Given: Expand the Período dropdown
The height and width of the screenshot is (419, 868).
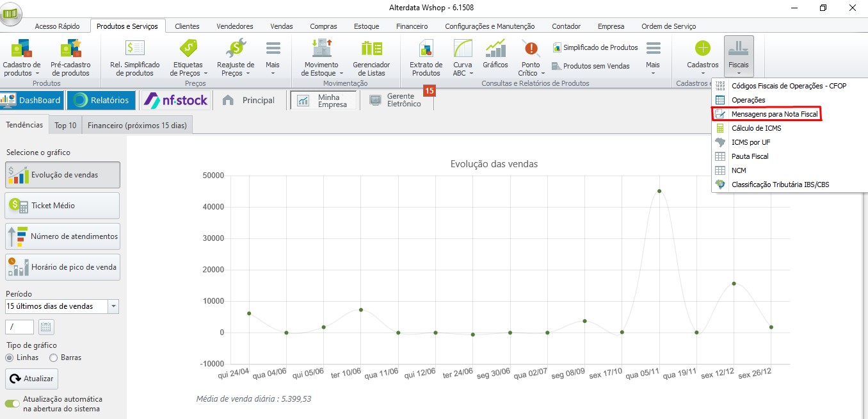Looking at the screenshot, I should click(114, 306).
